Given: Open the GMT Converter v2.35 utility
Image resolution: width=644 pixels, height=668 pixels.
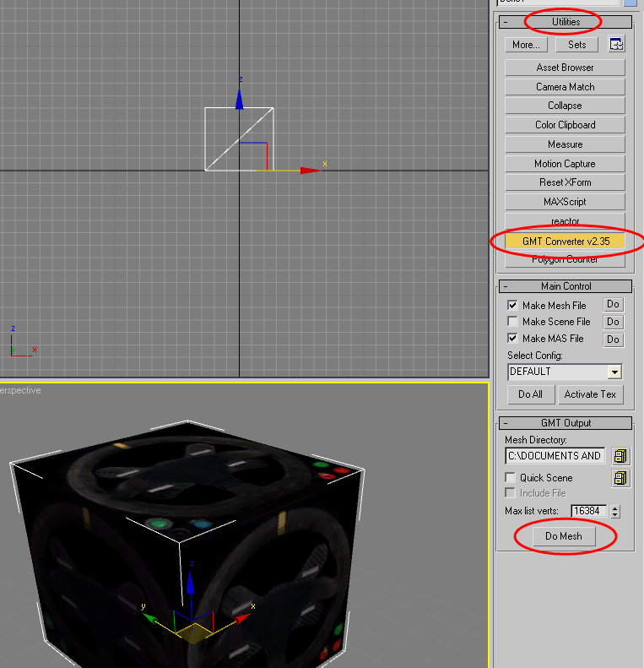Looking at the screenshot, I should pos(565,242).
